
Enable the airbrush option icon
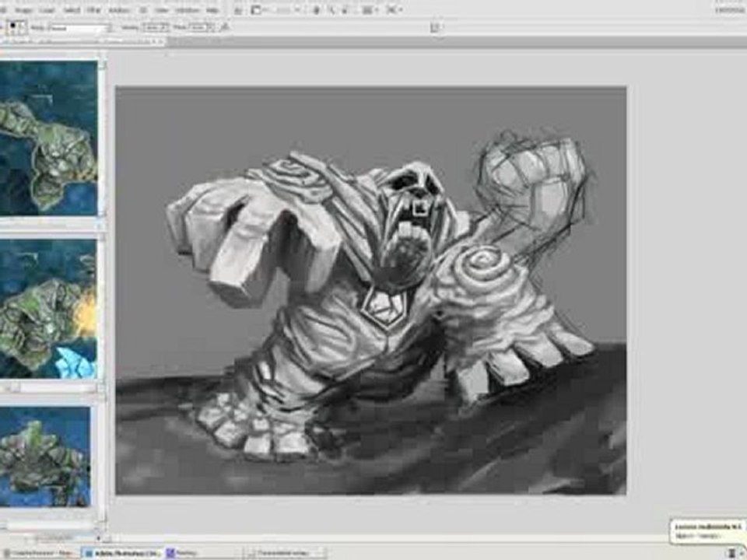pos(224,28)
